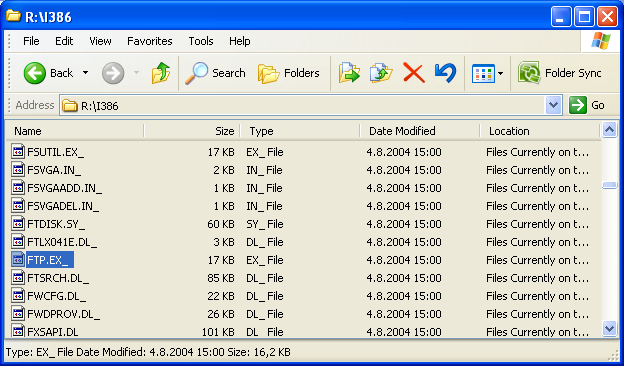Select the FWCFG.DL_ file name
Screen dimensions: 624x366
pos(56,296)
